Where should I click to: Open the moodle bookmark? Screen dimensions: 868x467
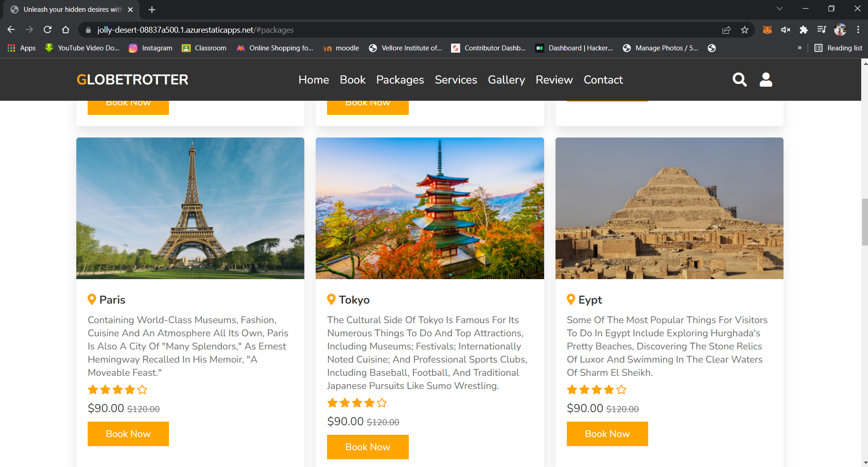341,48
